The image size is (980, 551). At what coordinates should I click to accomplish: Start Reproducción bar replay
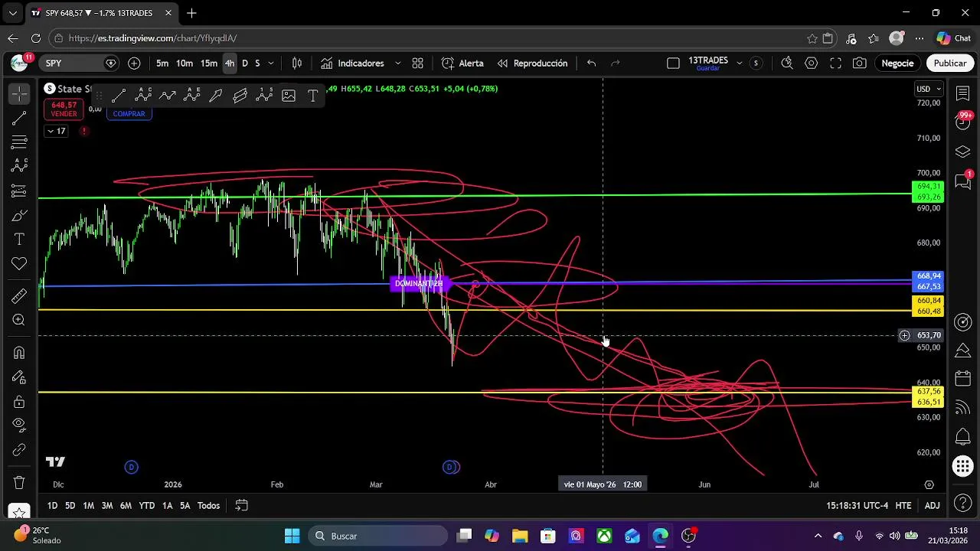(533, 64)
